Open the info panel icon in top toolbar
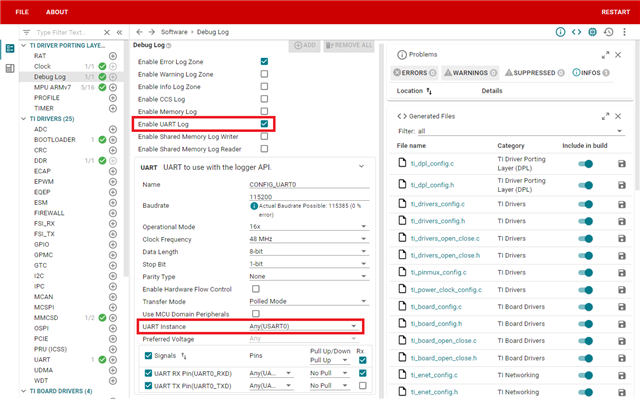 560,32
